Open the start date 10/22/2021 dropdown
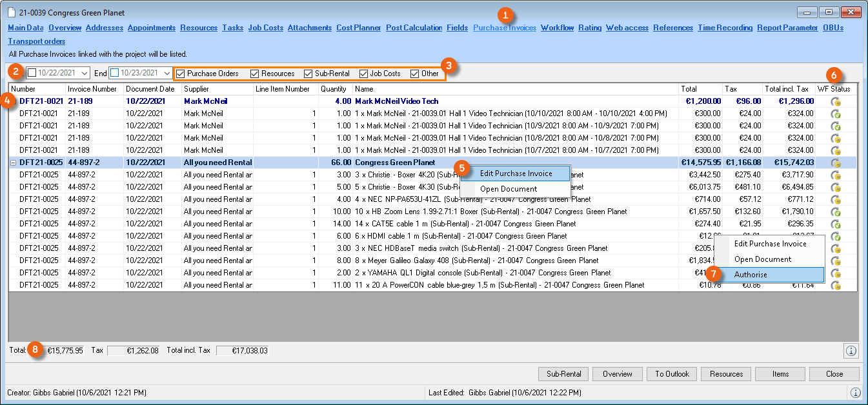Screen dimensions: 868x405 coord(84,74)
